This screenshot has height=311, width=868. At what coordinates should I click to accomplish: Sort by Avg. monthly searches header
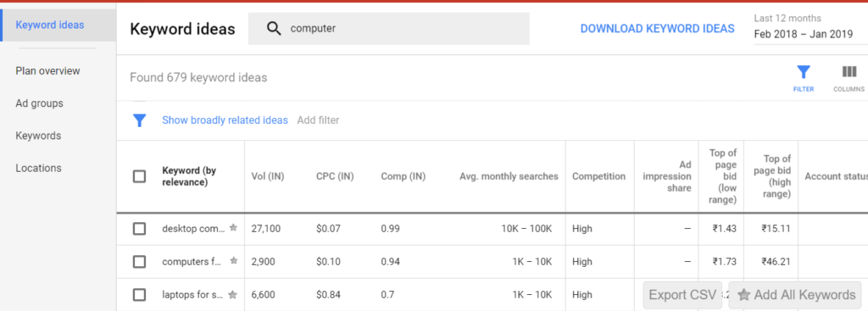[x=509, y=176]
